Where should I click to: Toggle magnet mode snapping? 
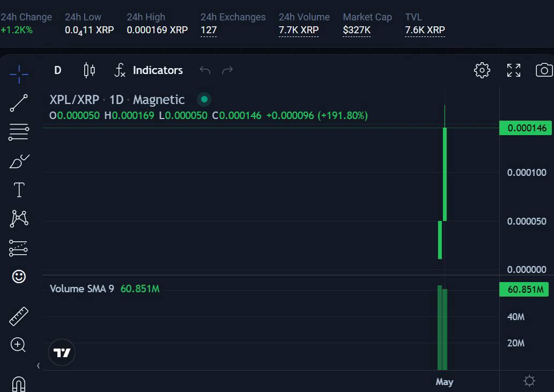pos(19,383)
